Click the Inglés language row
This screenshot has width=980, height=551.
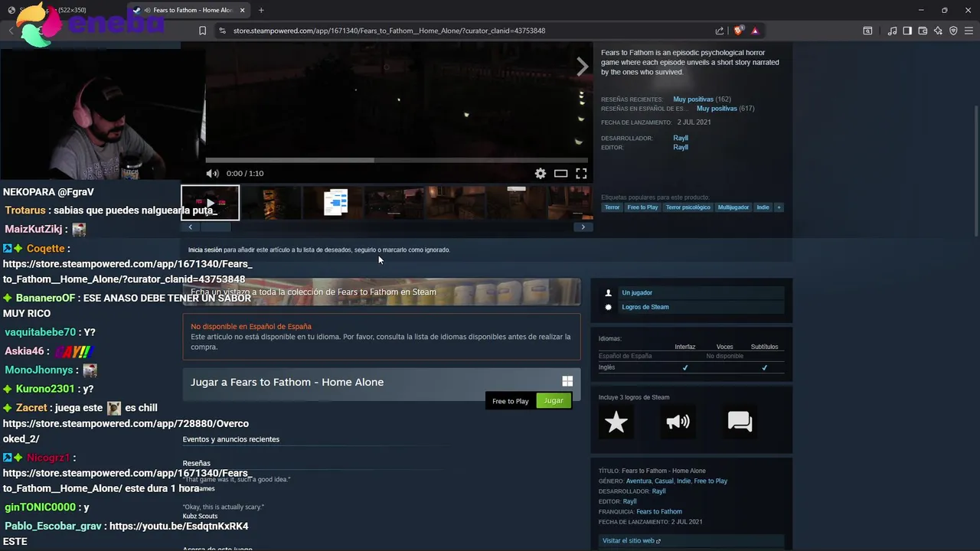point(691,367)
